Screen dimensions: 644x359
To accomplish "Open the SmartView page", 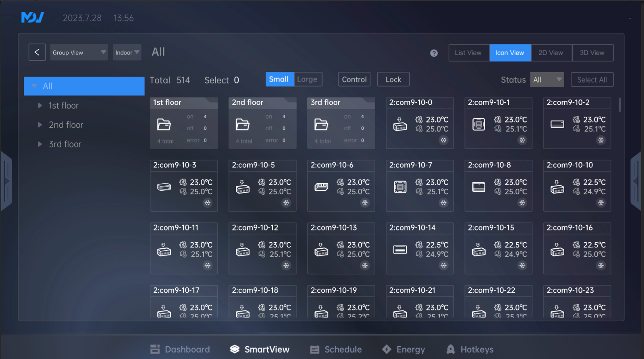I will [260, 349].
